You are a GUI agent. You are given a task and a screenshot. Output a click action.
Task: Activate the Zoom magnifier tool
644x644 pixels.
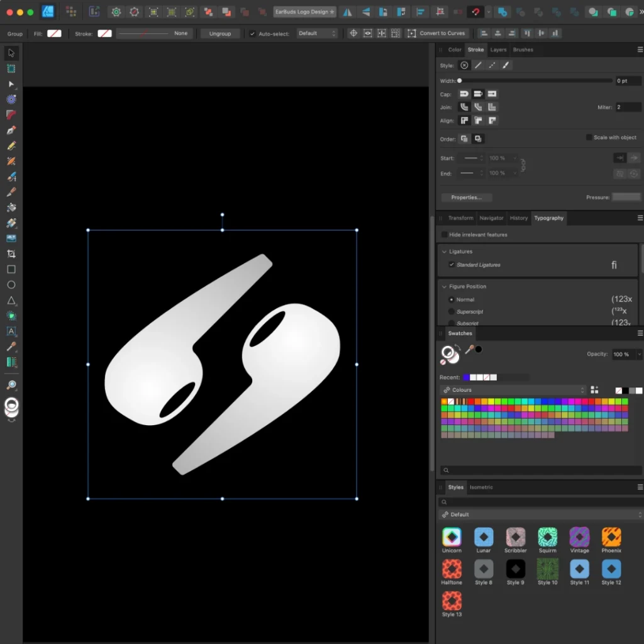click(11, 385)
